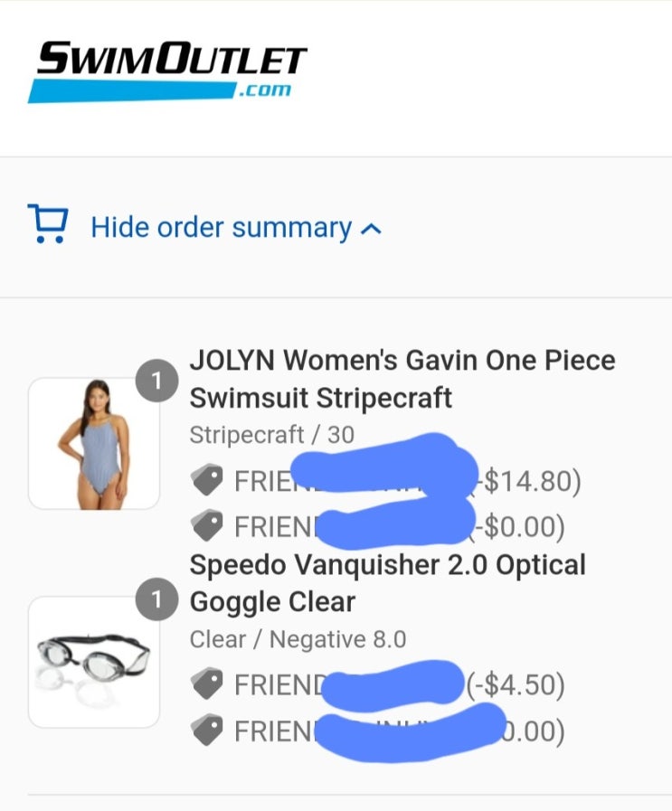
Task: Click the -$4.50 discount amount
Action: pos(516,684)
